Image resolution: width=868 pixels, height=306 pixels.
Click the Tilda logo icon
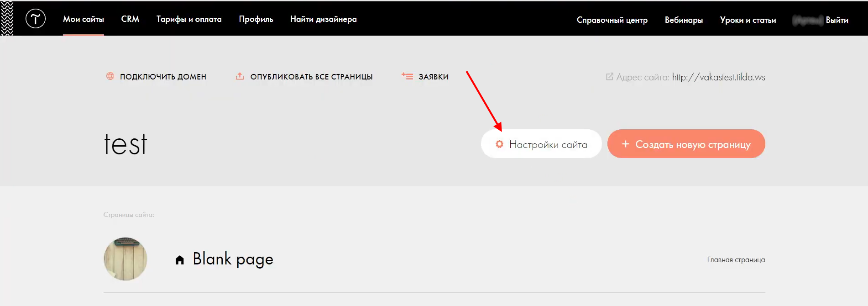point(36,19)
